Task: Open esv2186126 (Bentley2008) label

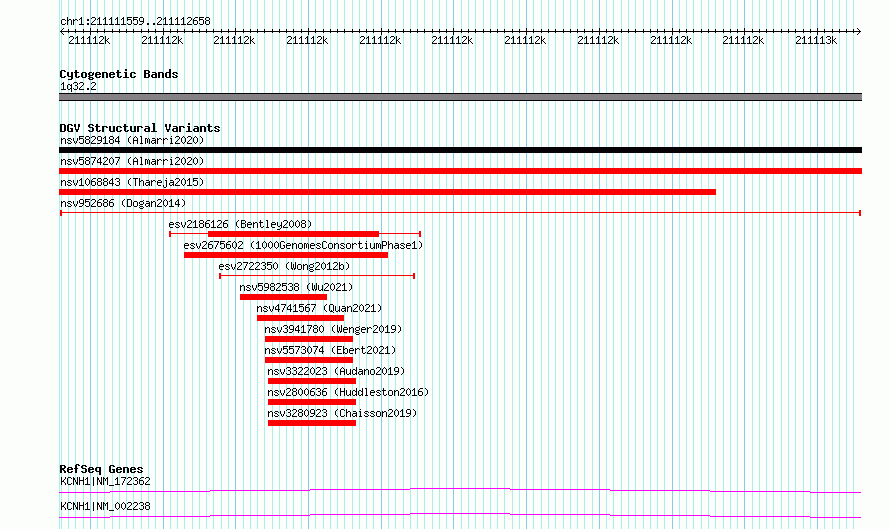Action: tap(240, 224)
